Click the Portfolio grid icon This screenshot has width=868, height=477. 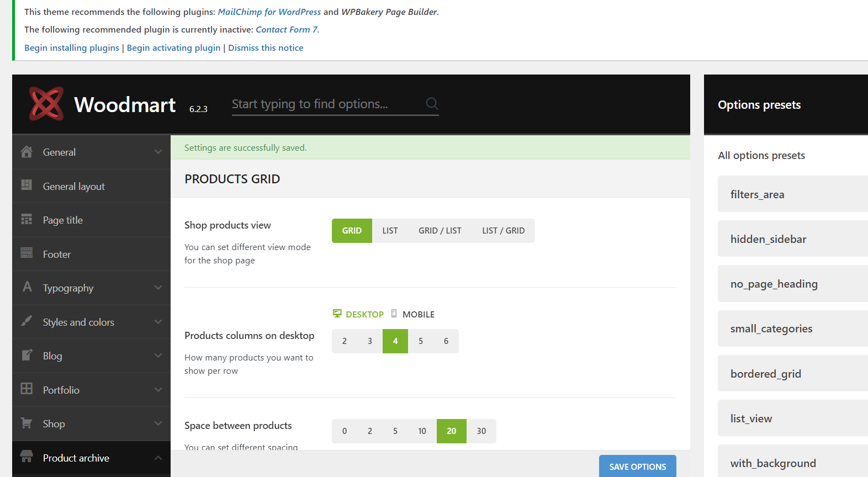(x=27, y=389)
